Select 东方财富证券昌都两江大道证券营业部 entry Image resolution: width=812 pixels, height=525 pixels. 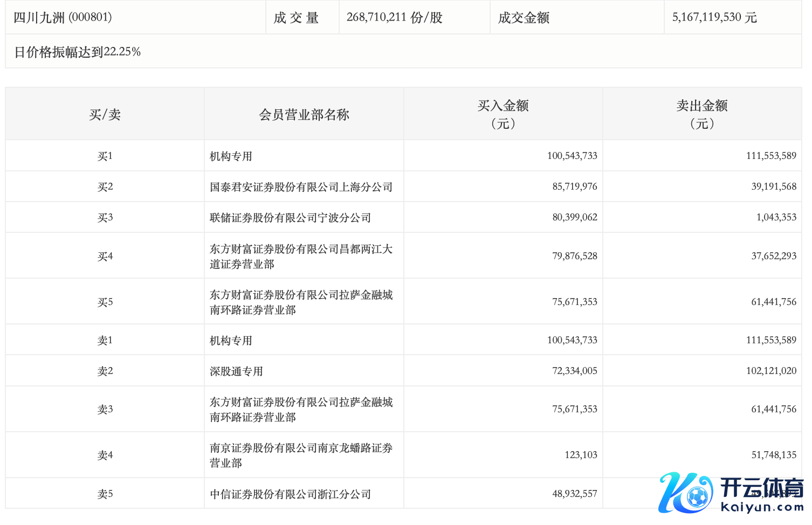click(x=301, y=256)
